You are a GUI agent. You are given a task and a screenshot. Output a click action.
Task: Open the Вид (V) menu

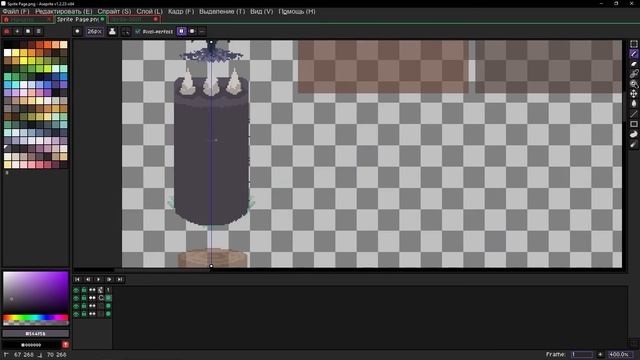coord(262,11)
